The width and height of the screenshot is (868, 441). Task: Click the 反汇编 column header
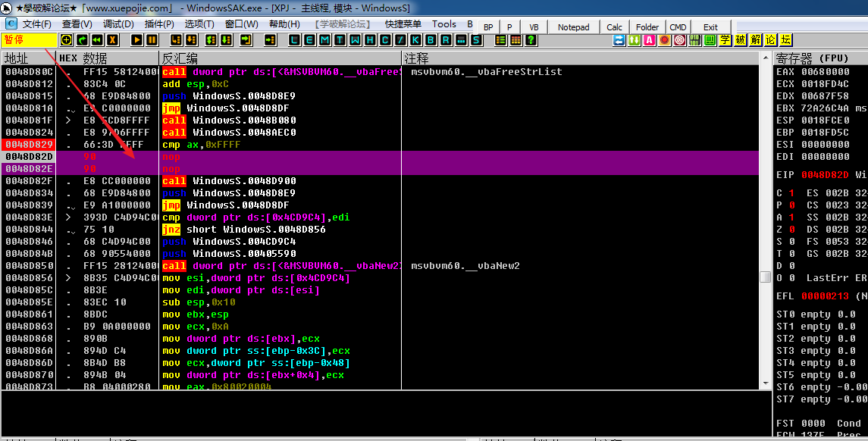pyautogui.click(x=280, y=58)
